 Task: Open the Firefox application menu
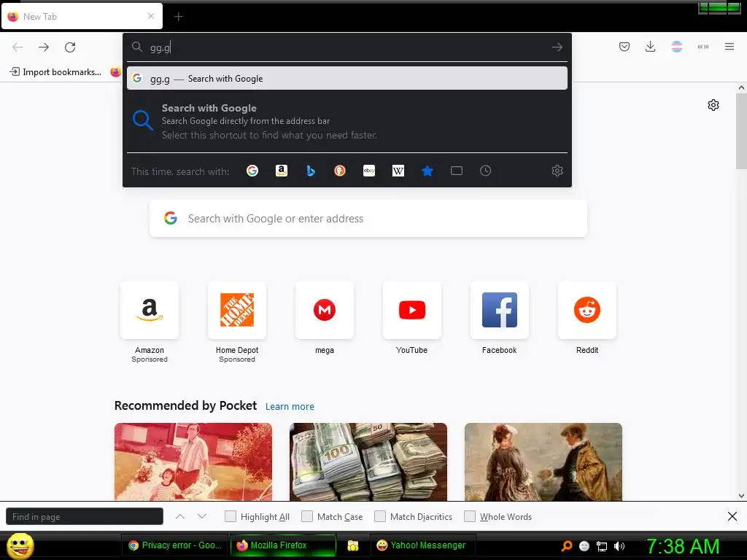click(729, 47)
